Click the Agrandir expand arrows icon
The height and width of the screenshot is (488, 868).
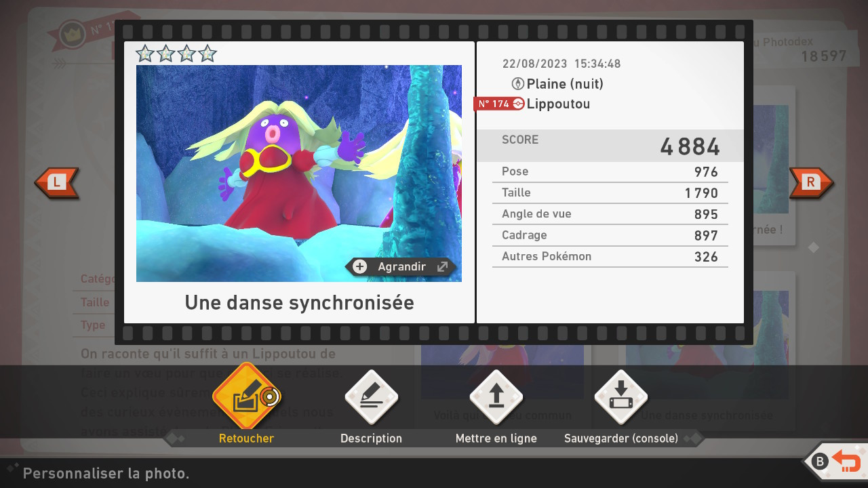click(442, 266)
